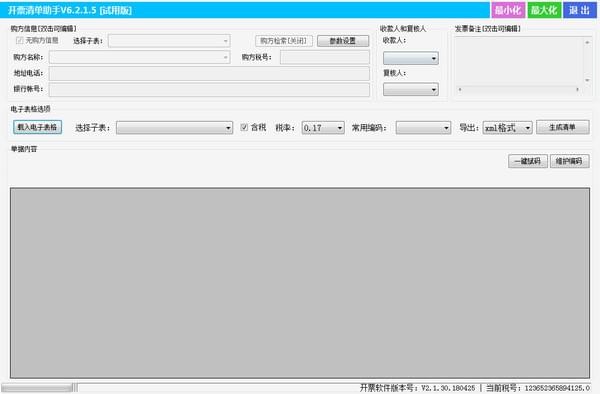Screen dimensions: 600x394
Task: Click the 购方税号 input field
Action: [325, 57]
